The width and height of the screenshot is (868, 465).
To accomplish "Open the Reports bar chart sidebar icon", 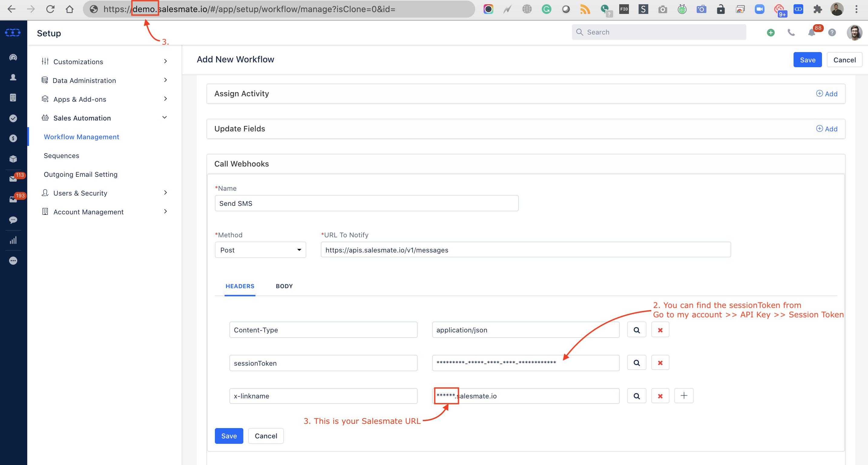I will pyautogui.click(x=13, y=240).
